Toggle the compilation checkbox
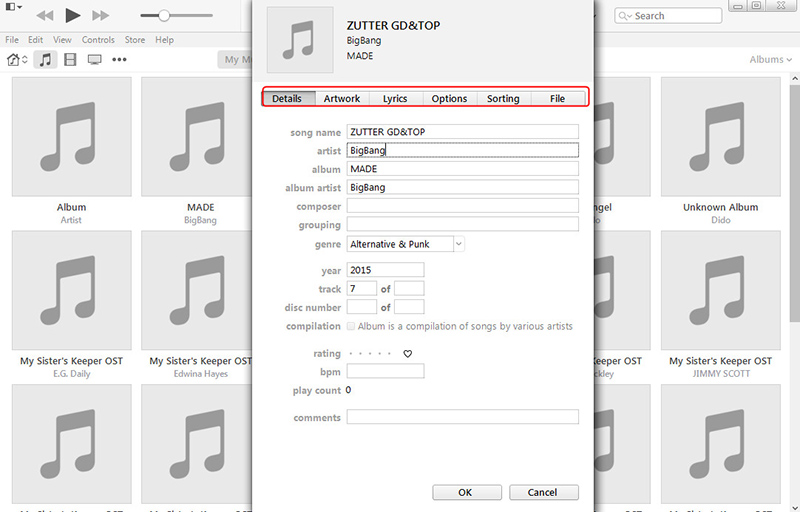This screenshot has height=512, width=800. [x=351, y=326]
